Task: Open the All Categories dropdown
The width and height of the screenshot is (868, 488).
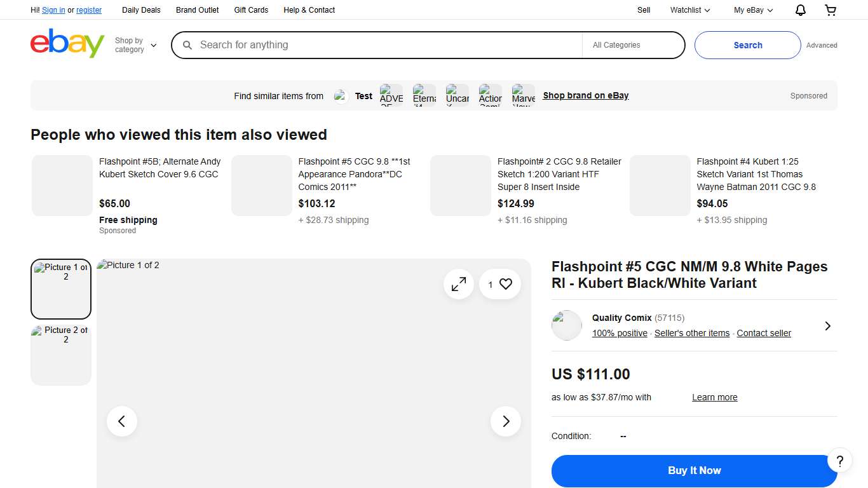Action: pyautogui.click(x=633, y=45)
